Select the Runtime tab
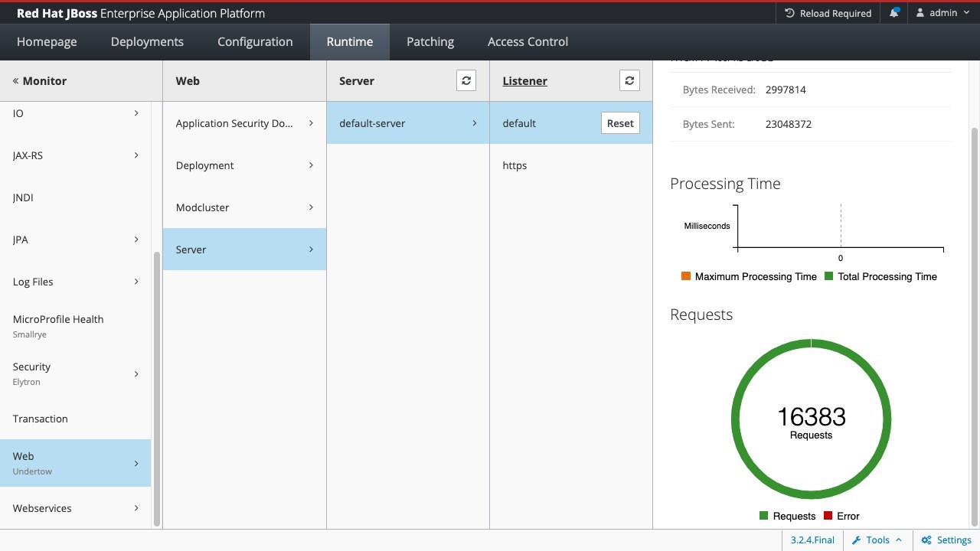The image size is (980, 551). [350, 42]
